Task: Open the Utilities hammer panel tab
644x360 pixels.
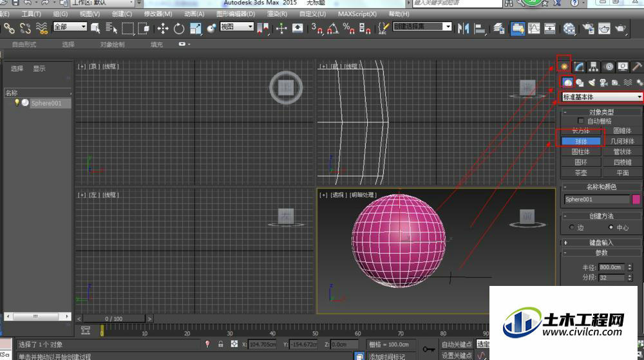Action: (x=637, y=66)
